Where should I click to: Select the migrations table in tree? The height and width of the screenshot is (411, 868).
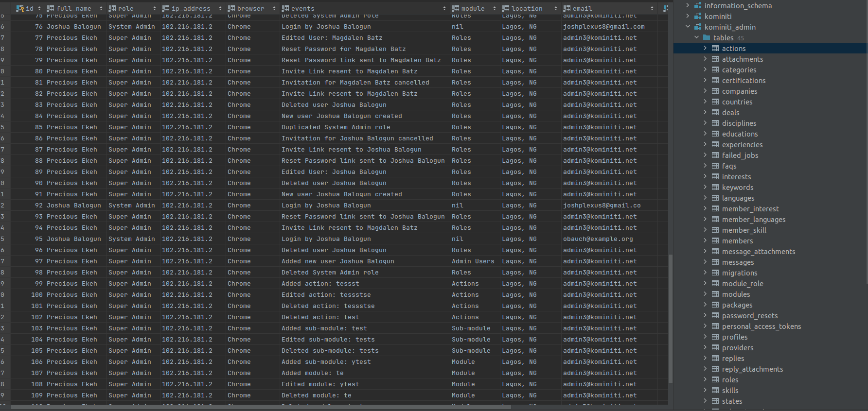(739, 273)
